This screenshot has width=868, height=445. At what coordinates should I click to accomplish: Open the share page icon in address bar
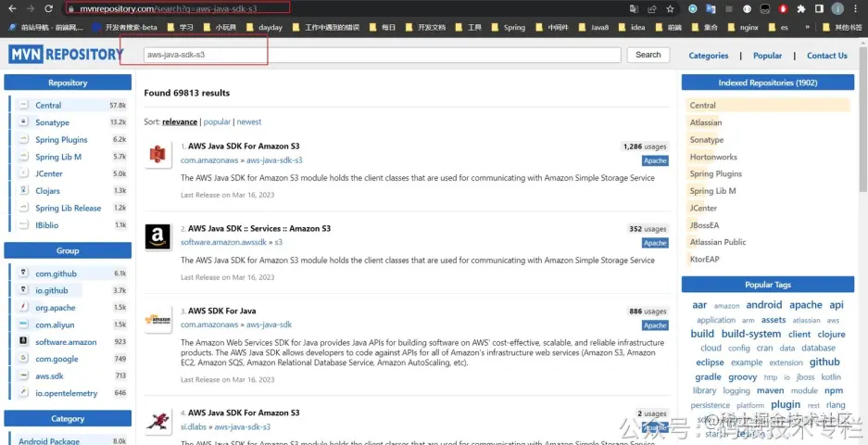652,9
